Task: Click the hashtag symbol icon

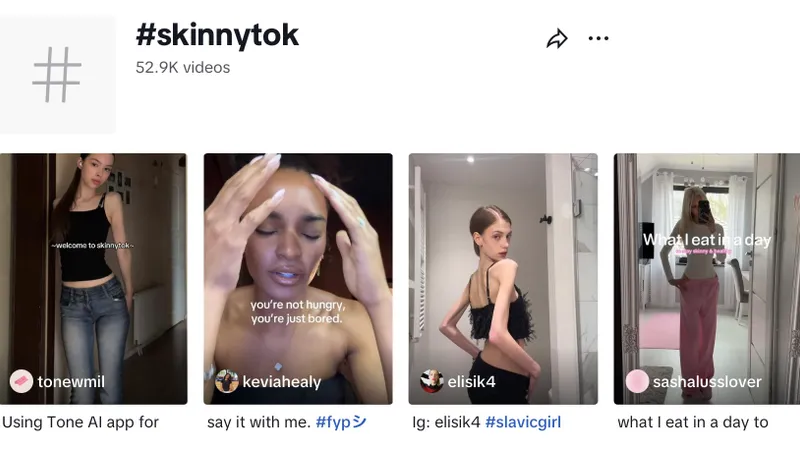Action: [x=57, y=75]
